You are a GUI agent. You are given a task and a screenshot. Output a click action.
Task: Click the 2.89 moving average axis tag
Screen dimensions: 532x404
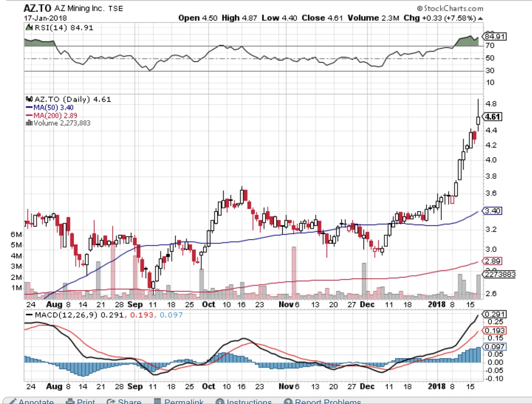tap(492, 261)
